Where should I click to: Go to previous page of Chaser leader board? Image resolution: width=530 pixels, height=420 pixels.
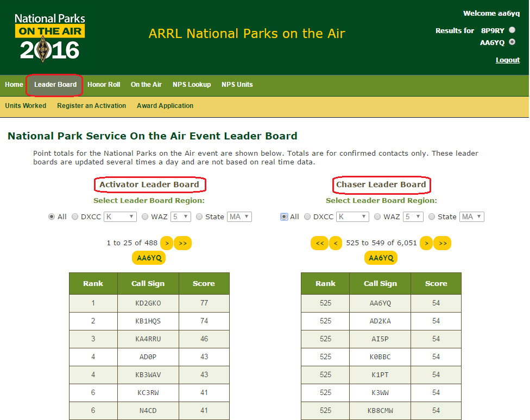click(336, 243)
